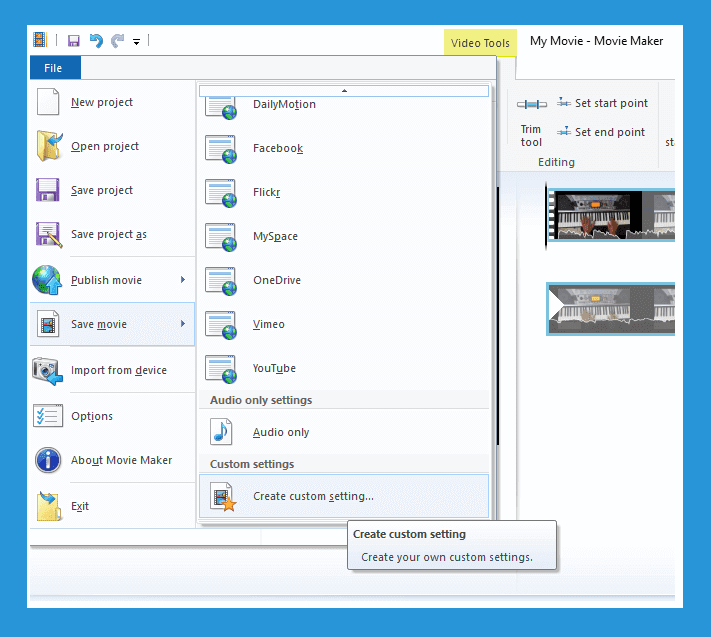The image size is (711, 637).
Task: Select the MySpace save setting
Action: coord(344,236)
